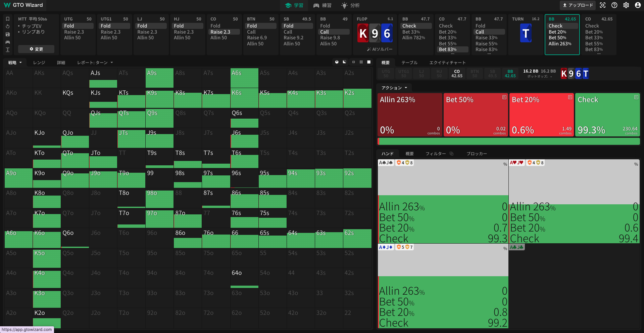This screenshot has height=333, width=644.
Task: Click the AIソルバー wand icon under the flop
Action: pos(369,49)
